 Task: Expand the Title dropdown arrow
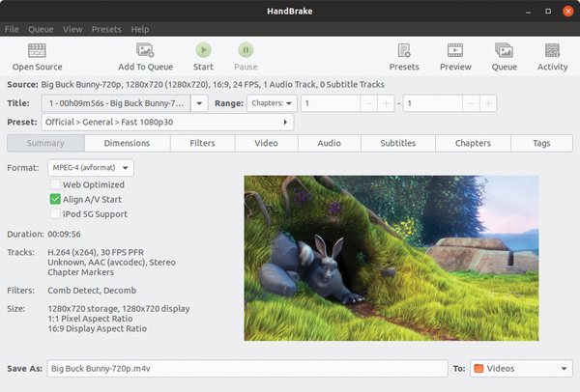click(x=199, y=103)
